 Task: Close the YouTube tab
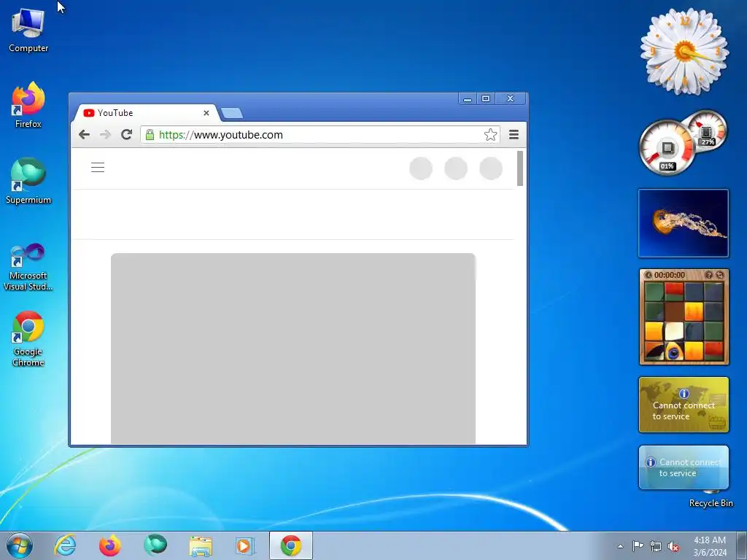pos(206,113)
